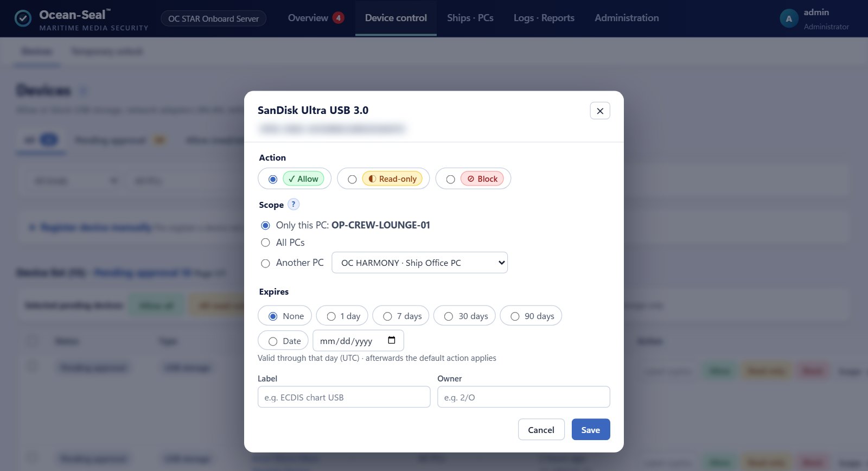This screenshot has height=471, width=868.
Task: Focus the Label text field
Action: coord(344,397)
